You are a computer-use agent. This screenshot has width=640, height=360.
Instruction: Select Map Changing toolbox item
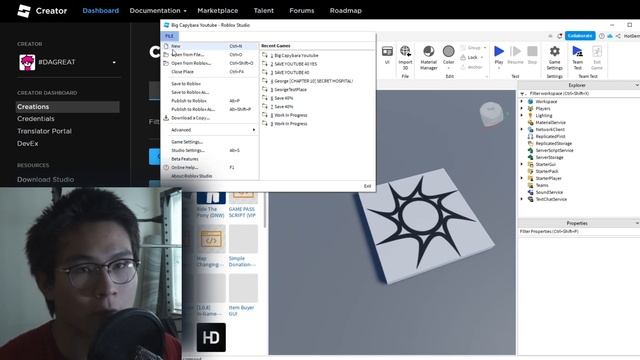click(211, 246)
